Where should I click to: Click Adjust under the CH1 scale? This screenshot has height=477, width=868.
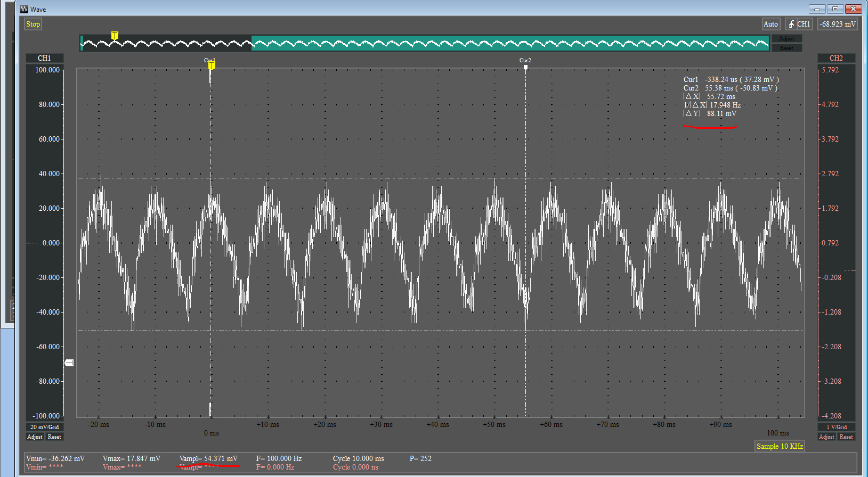coord(35,437)
